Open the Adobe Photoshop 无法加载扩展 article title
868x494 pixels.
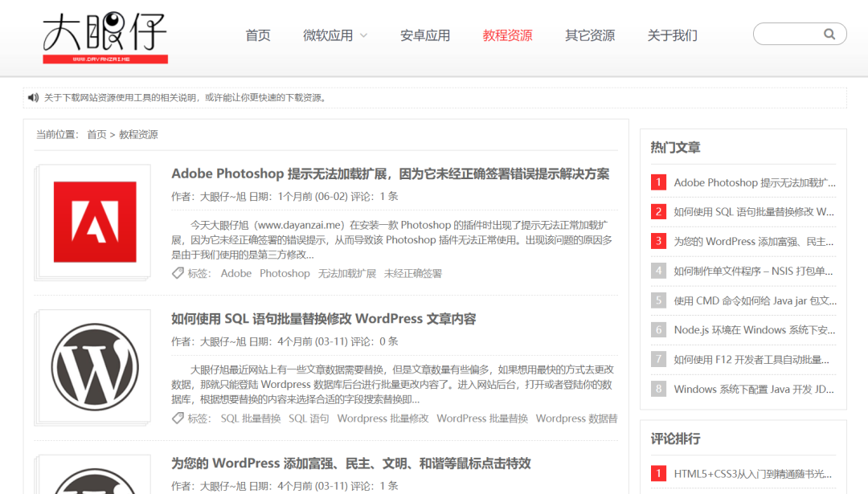coord(391,174)
